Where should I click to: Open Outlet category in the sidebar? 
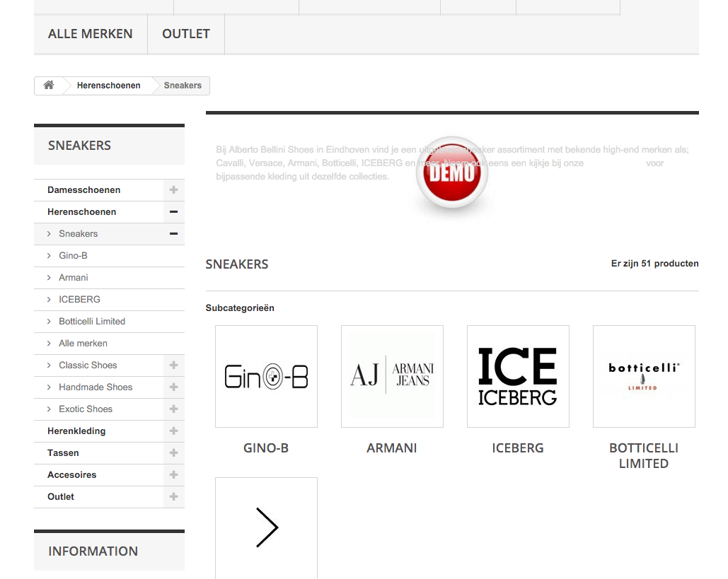61,497
